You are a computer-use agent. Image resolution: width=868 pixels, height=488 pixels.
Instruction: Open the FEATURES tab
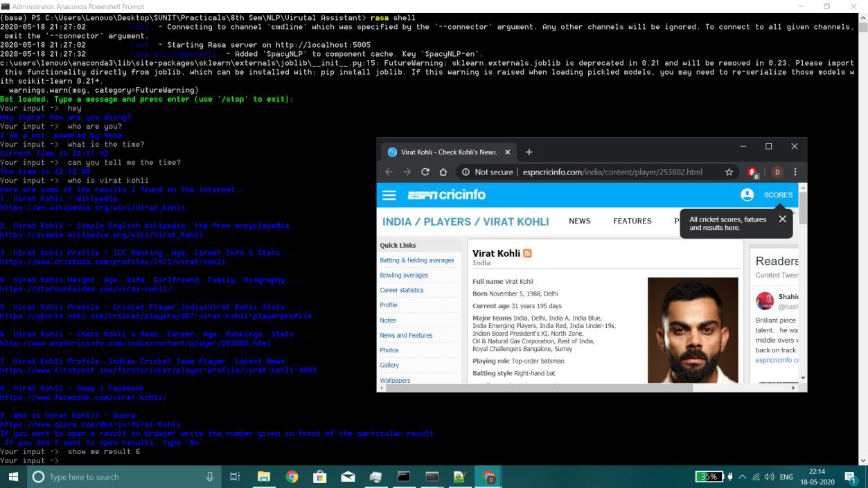click(x=632, y=222)
